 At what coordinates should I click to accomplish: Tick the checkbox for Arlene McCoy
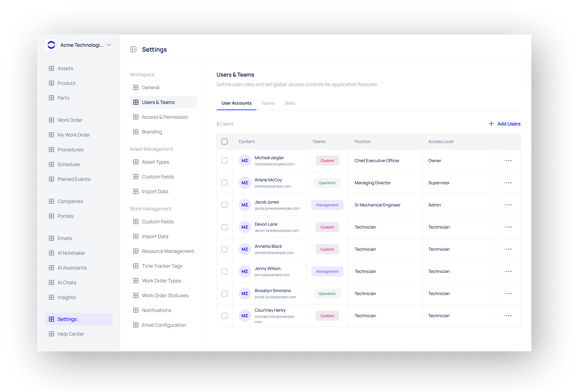224,183
